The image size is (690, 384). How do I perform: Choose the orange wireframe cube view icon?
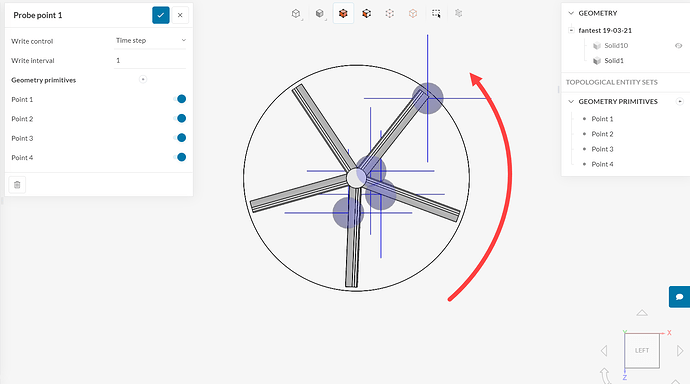click(x=413, y=14)
